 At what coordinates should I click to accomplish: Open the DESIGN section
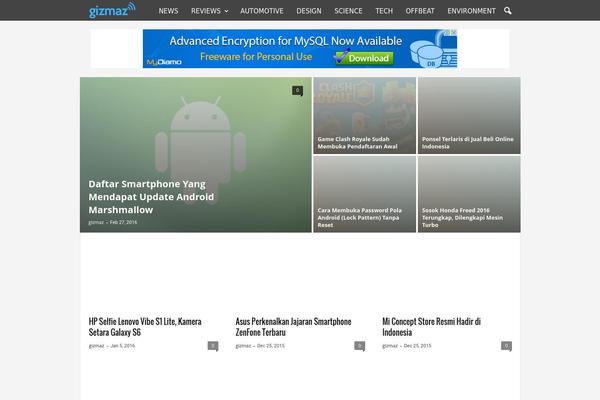click(309, 11)
